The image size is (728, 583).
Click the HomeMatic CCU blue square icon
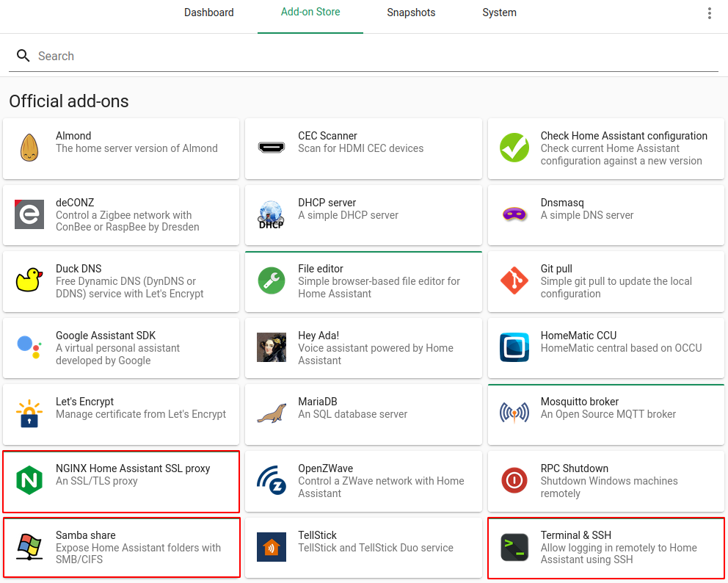(x=514, y=347)
